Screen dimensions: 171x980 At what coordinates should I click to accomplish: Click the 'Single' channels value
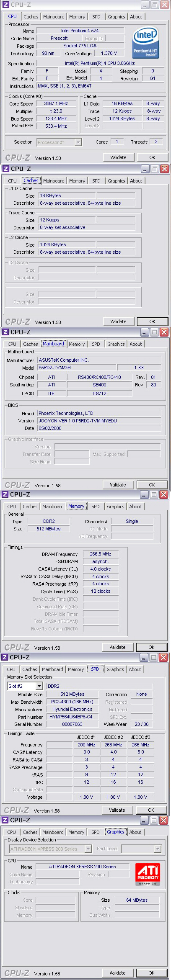[132, 522]
